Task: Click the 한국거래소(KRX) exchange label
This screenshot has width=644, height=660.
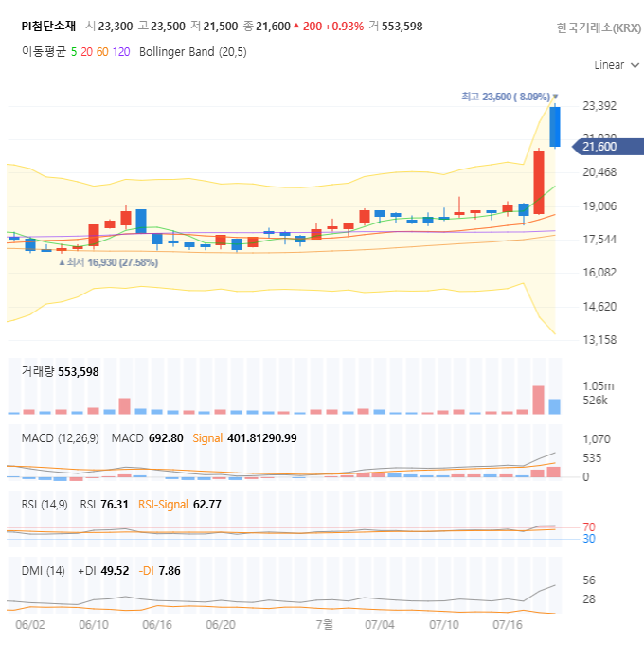Action: (599, 27)
